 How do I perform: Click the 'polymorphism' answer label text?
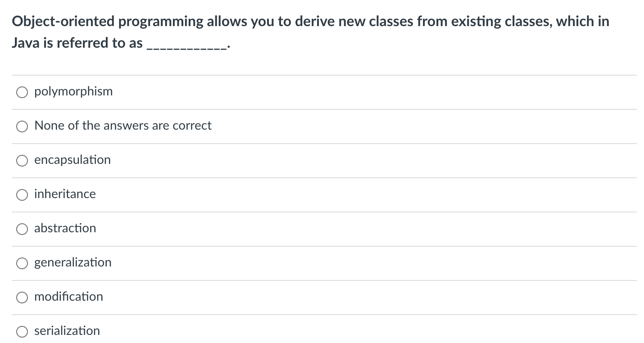click(x=73, y=92)
